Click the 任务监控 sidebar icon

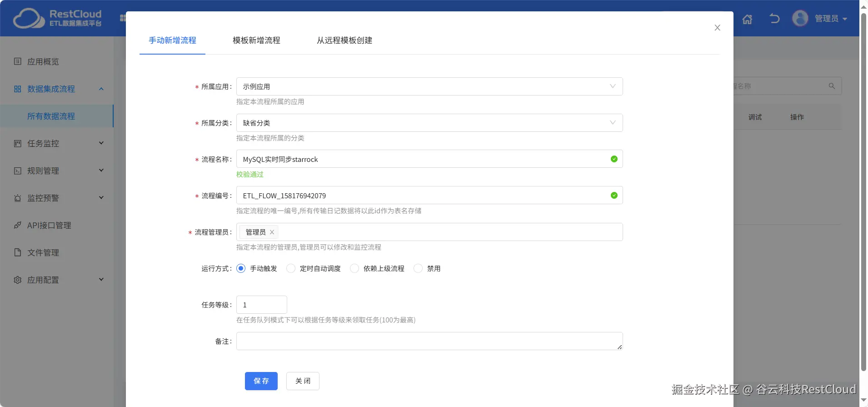click(18, 143)
